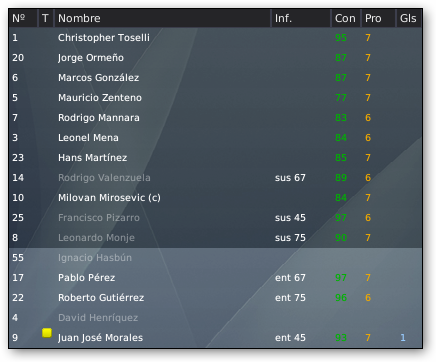Select substituted player Rodrigo Valenzuela
436x362 pixels.
click(215, 178)
